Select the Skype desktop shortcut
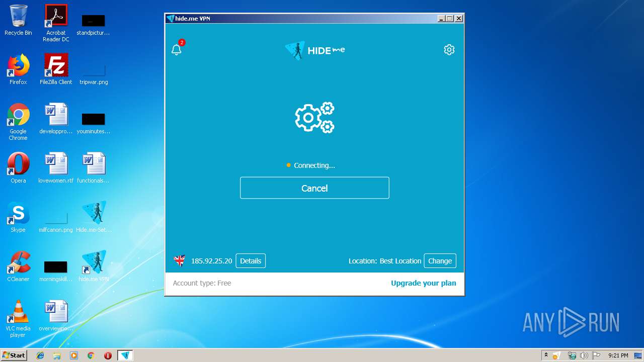The width and height of the screenshot is (644, 362). pos(18,218)
